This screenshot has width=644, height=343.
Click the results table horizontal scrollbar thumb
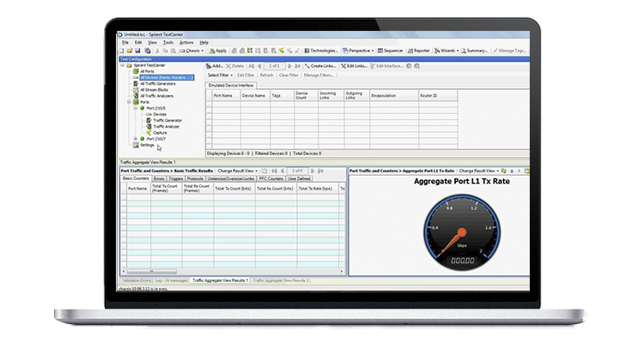tap(151, 272)
